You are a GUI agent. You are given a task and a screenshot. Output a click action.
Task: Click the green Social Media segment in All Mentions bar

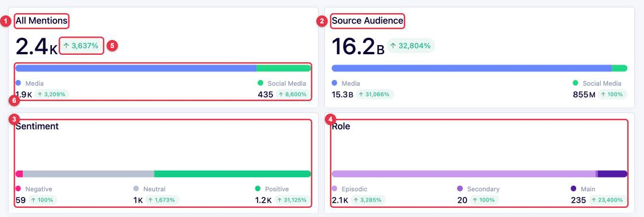coord(284,69)
